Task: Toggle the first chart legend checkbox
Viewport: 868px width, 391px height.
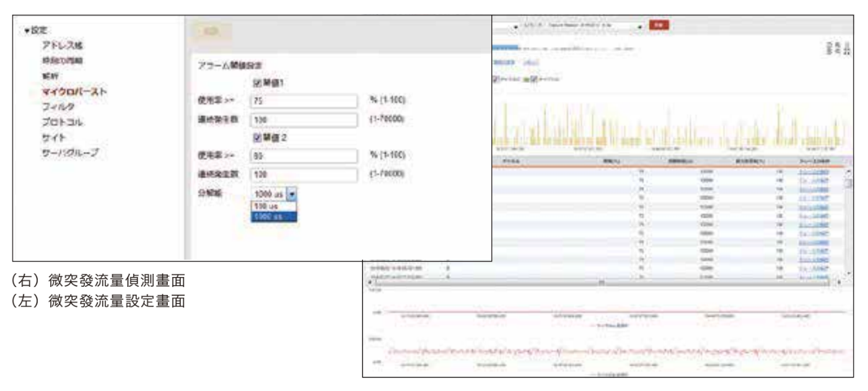Action: [496, 79]
